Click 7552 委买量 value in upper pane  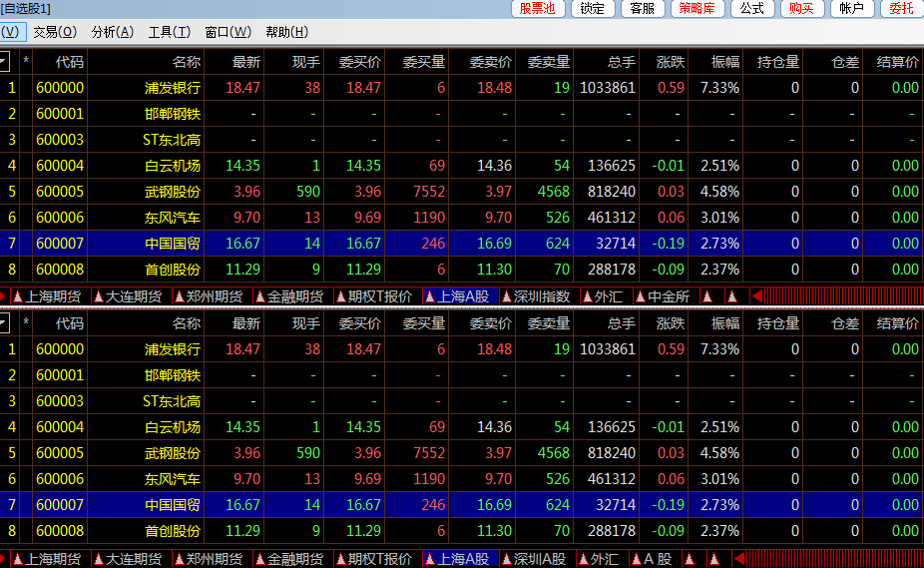[x=429, y=192]
